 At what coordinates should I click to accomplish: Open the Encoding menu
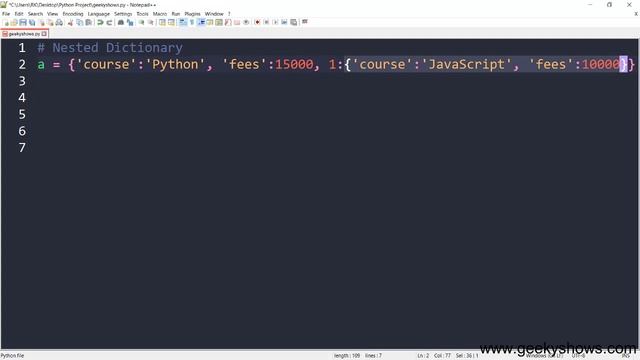click(x=73, y=14)
